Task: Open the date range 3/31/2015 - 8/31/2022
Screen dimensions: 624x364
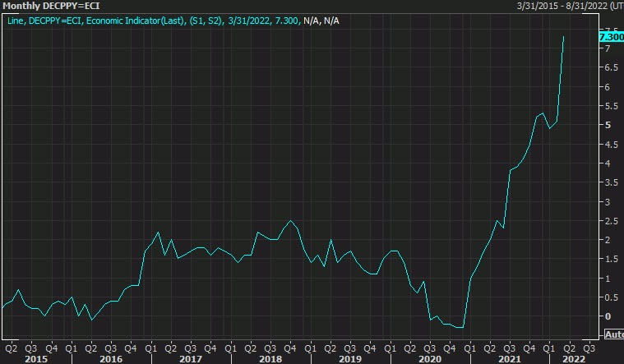Action: (569, 7)
